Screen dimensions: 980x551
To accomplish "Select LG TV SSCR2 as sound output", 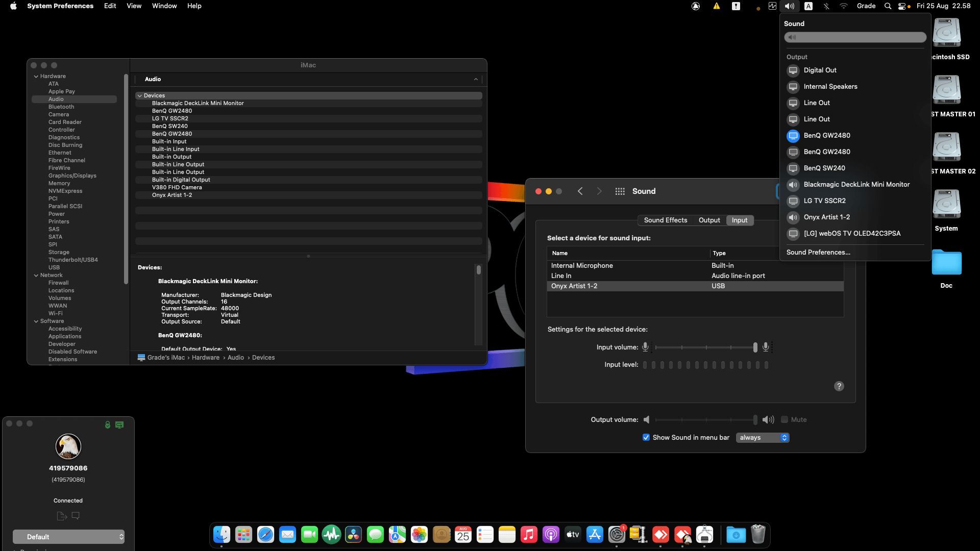I will pos(855,201).
